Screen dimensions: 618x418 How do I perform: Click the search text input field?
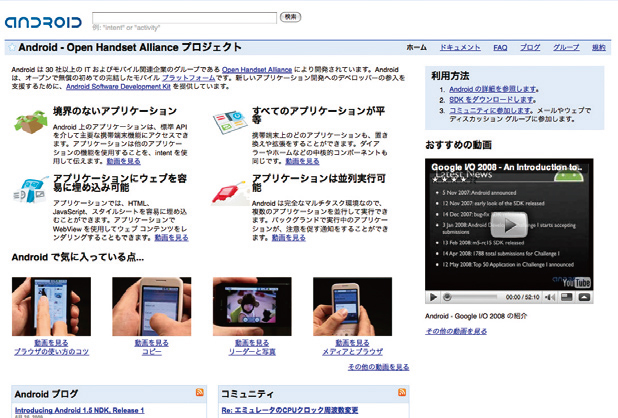coord(183,17)
